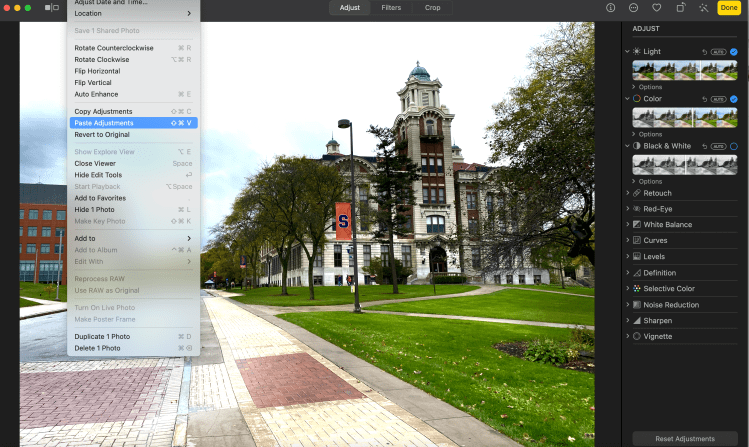This screenshot has width=749, height=447.
Task: Choose Copy Adjustments from menu
Action: (x=133, y=111)
